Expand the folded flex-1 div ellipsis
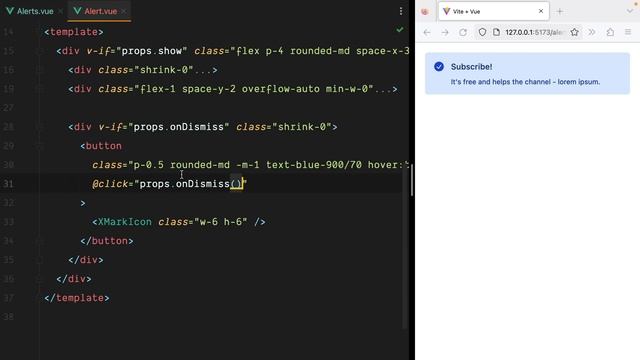The width and height of the screenshot is (640, 360). [x=382, y=89]
